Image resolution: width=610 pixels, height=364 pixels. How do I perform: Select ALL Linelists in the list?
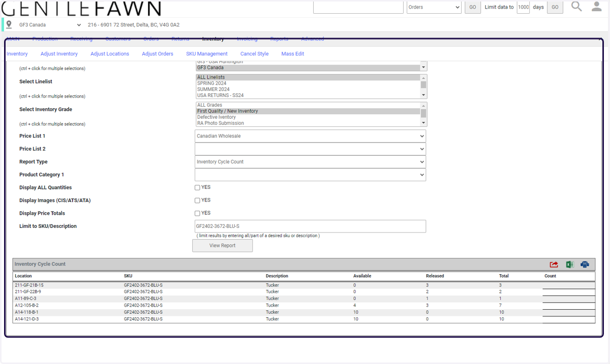click(308, 77)
